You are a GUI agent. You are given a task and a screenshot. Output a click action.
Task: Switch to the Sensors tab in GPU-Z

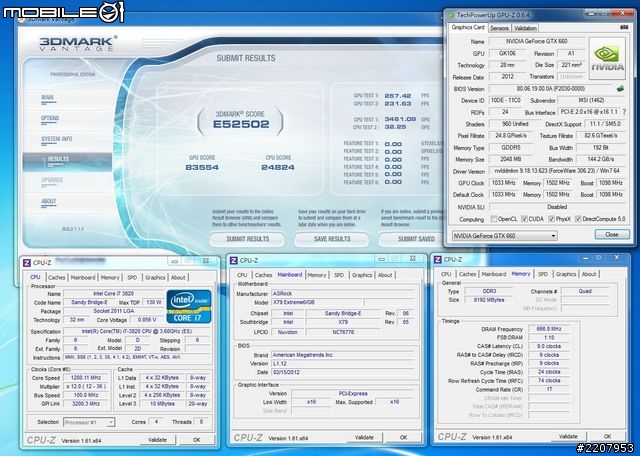tap(499, 28)
